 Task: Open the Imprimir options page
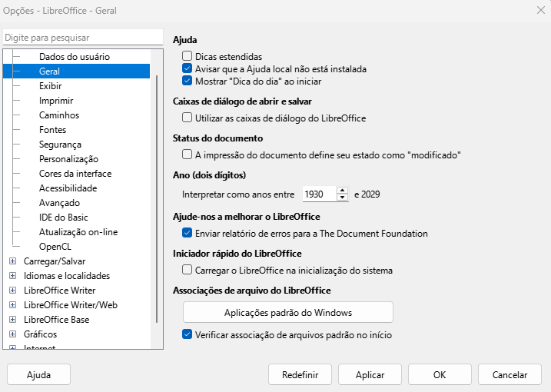pyautogui.click(x=56, y=101)
